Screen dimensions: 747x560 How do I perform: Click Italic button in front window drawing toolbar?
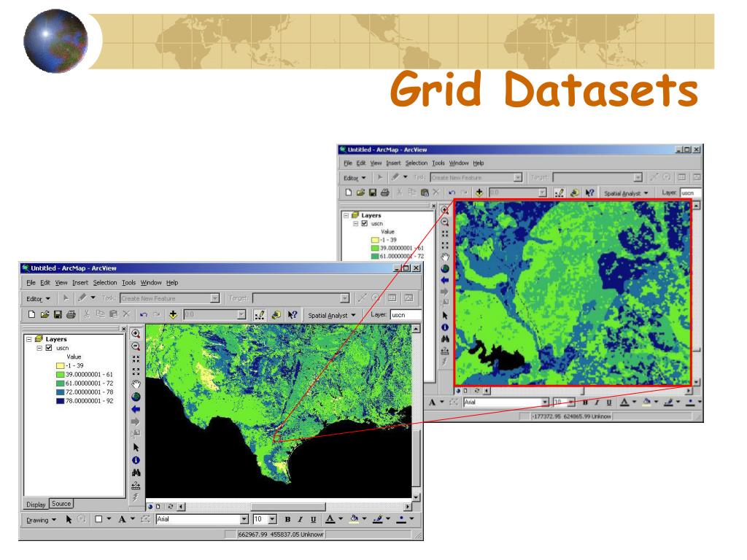(x=300, y=519)
